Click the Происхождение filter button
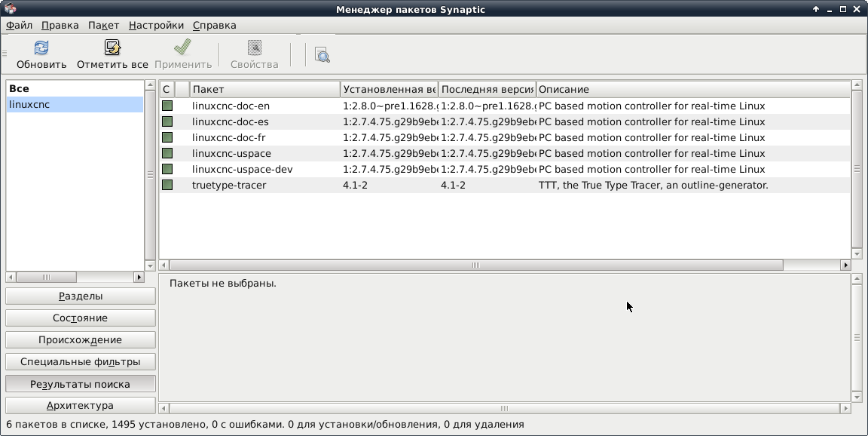 (81, 339)
